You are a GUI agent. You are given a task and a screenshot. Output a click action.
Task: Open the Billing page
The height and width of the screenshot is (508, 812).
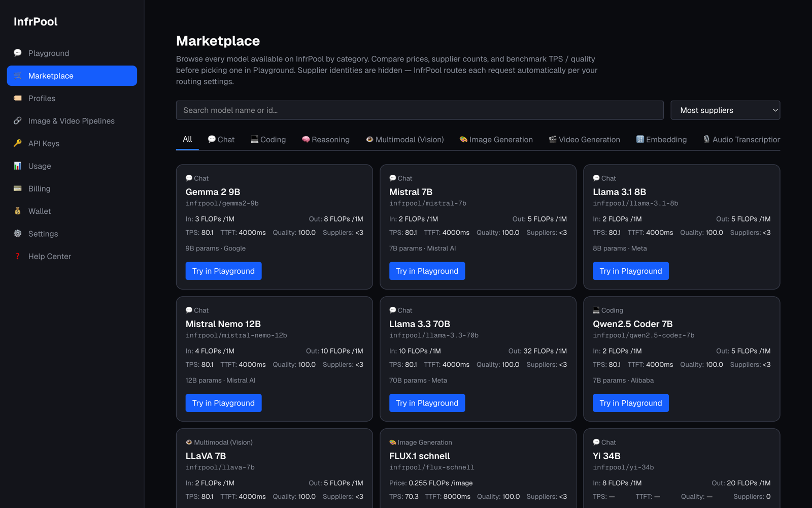[x=72, y=188]
